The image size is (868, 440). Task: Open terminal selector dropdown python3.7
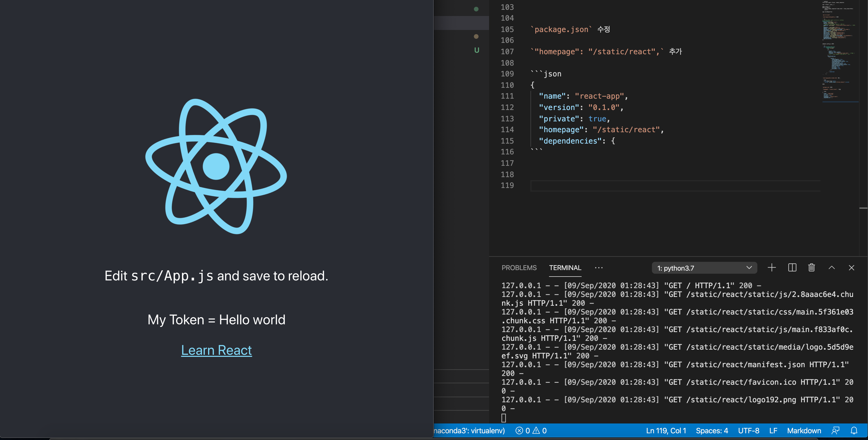pyautogui.click(x=704, y=268)
